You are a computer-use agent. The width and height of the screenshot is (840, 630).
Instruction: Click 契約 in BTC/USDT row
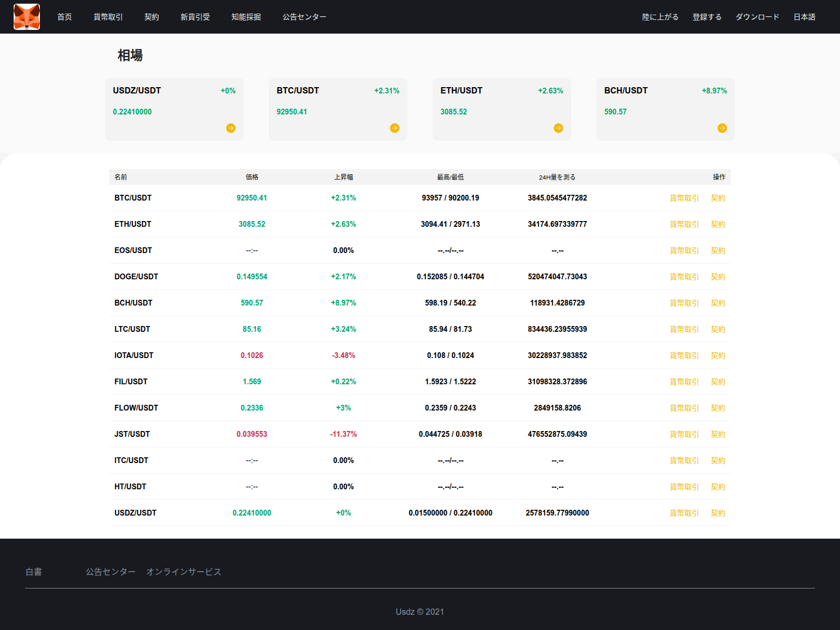[x=718, y=198]
